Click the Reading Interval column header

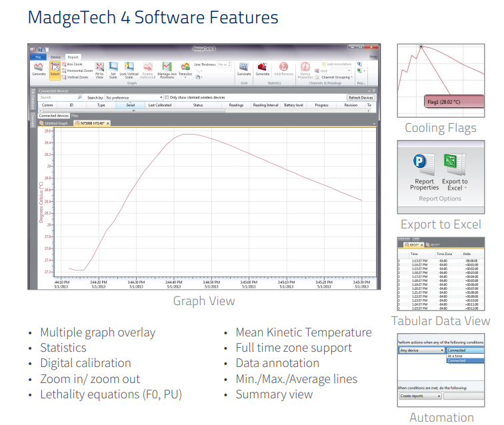(265, 105)
